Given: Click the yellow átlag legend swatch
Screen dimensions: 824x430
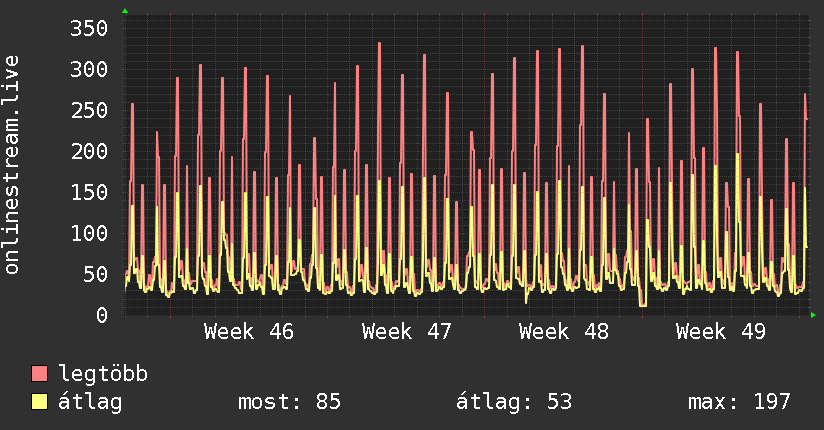Looking at the screenshot, I should (x=39, y=402).
